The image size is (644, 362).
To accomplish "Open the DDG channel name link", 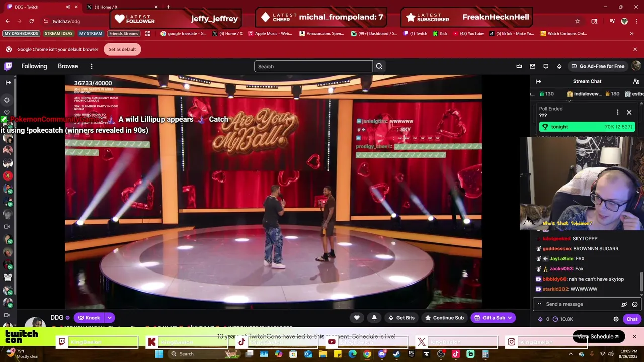I will point(57,318).
